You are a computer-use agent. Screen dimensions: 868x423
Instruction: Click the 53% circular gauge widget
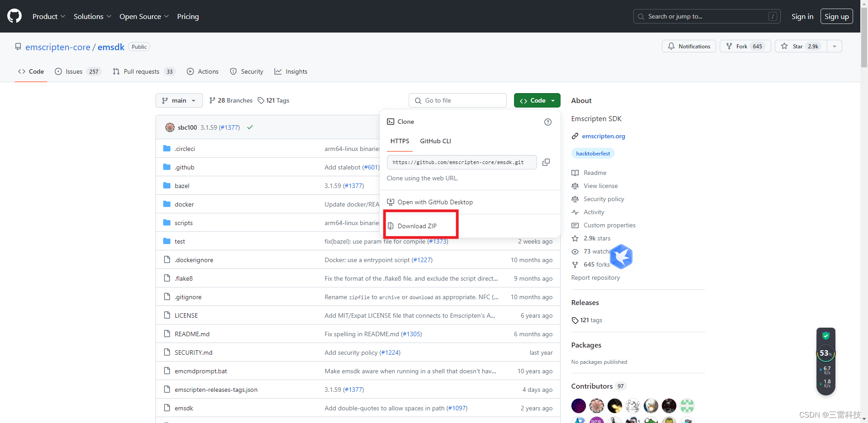point(826,353)
